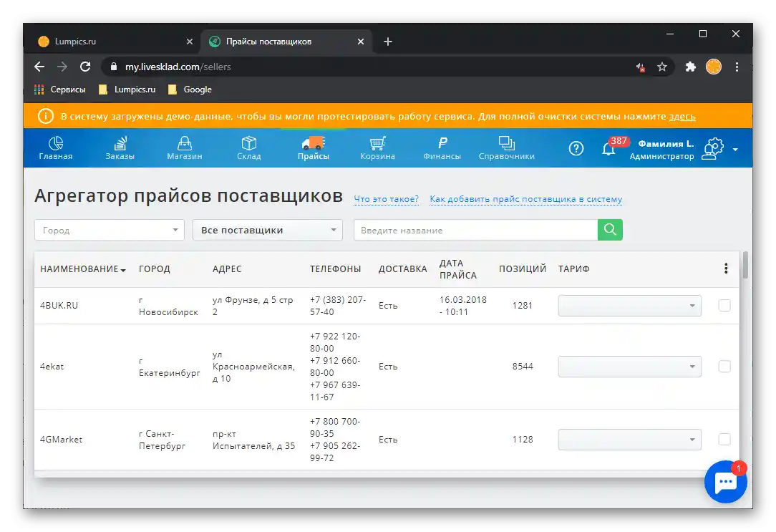
Task: Open the Тариф dropdown for 4BUK.RU
Action: tap(629, 305)
